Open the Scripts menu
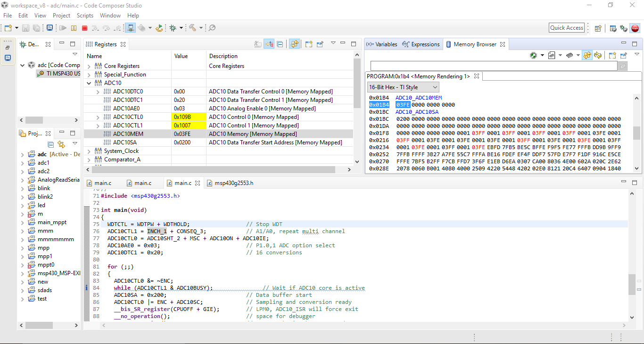 click(x=85, y=16)
